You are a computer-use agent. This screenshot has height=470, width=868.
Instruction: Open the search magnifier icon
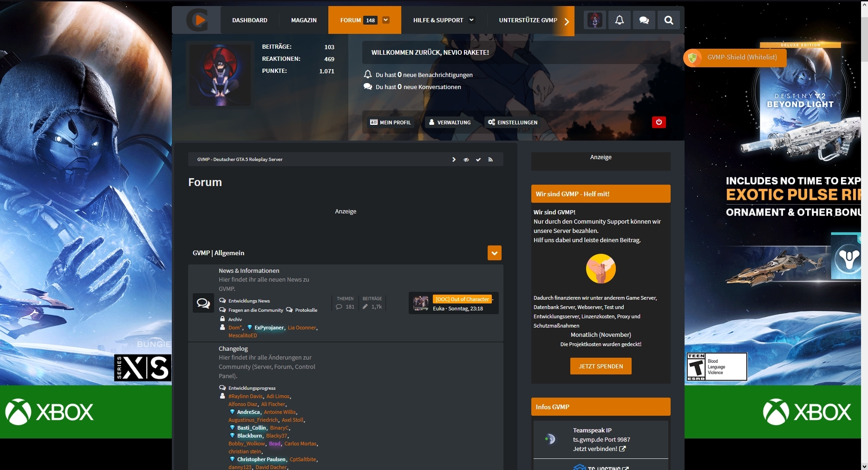pos(669,20)
